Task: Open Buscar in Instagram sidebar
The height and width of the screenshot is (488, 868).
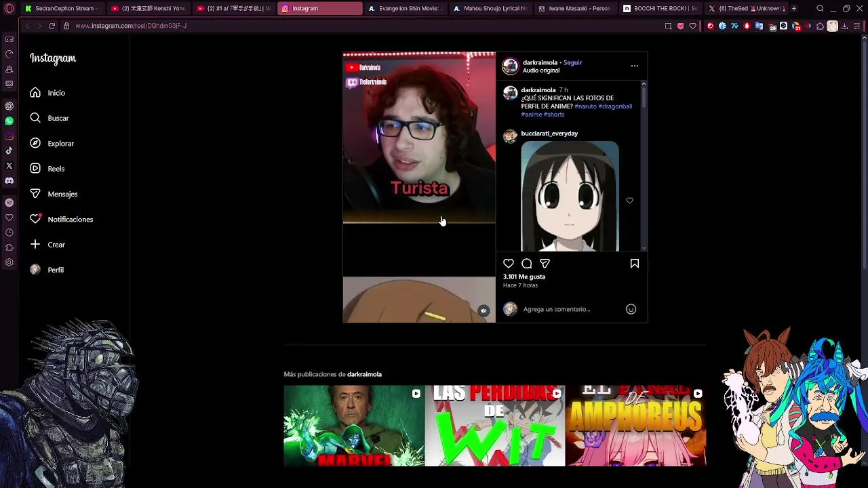Action: coord(49,118)
